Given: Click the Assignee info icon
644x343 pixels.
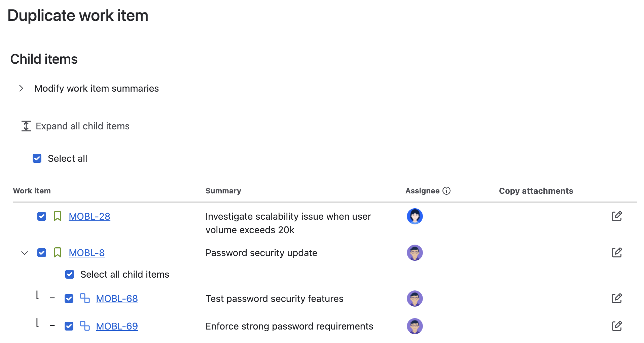Looking at the screenshot, I should pyautogui.click(x=446, y=191).
